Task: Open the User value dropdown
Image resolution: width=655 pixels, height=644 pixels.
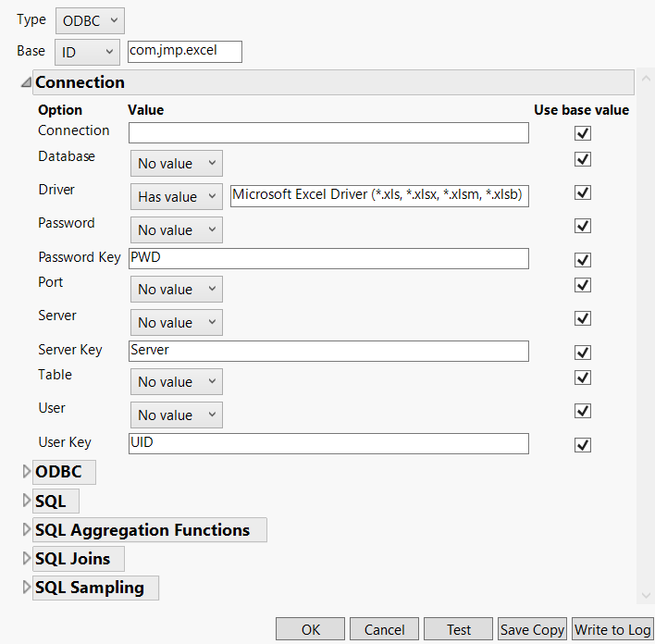Action: (x=177, y=415)
